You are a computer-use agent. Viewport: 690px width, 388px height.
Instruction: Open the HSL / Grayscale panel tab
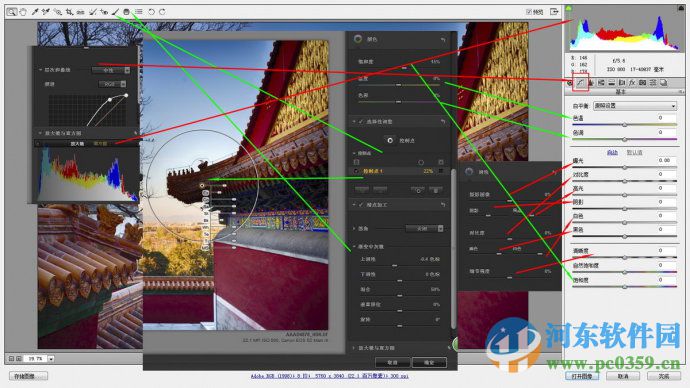pos(601,82)
